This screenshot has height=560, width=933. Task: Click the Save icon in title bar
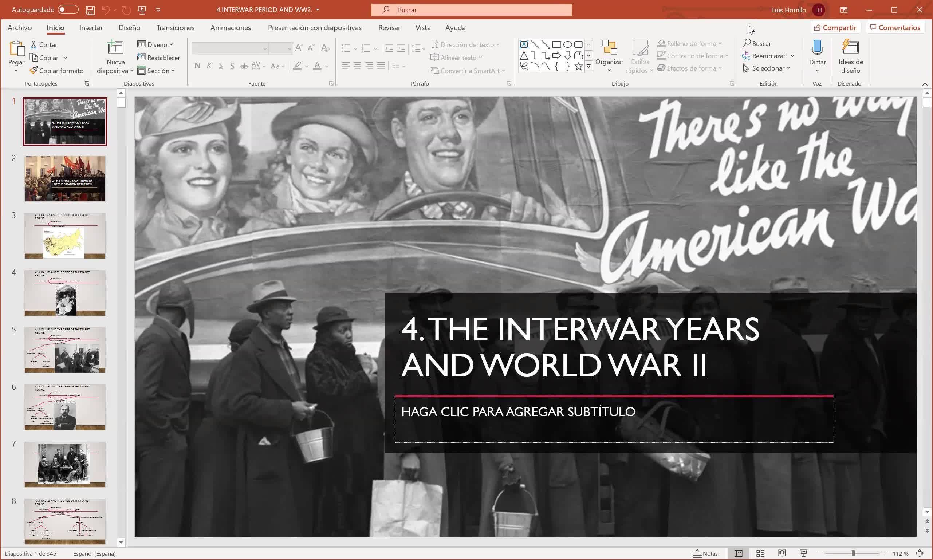pos(90,10)
